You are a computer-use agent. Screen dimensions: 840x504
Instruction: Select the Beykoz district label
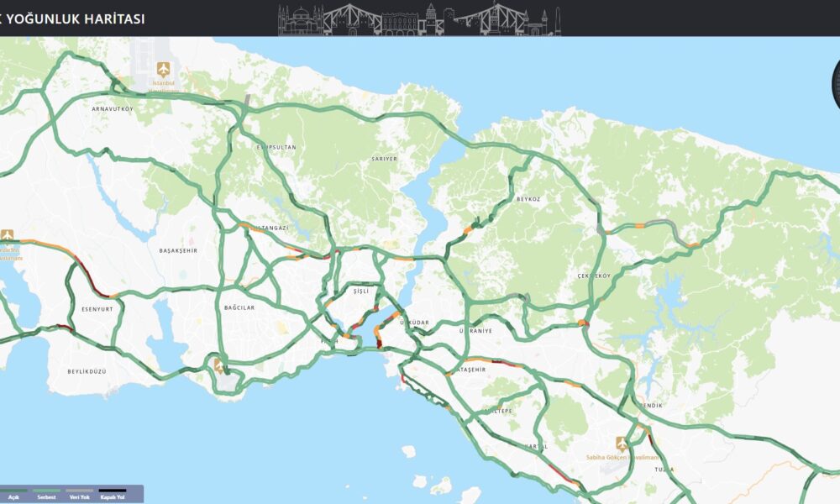click(x=528, y=199)
